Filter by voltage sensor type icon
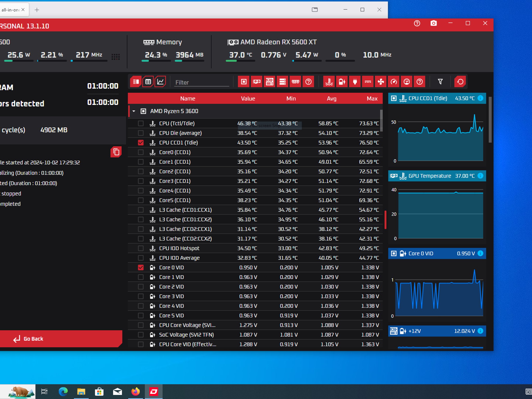Image resolution: width=532 pixels, height=399 pixels. coord(342,82)
